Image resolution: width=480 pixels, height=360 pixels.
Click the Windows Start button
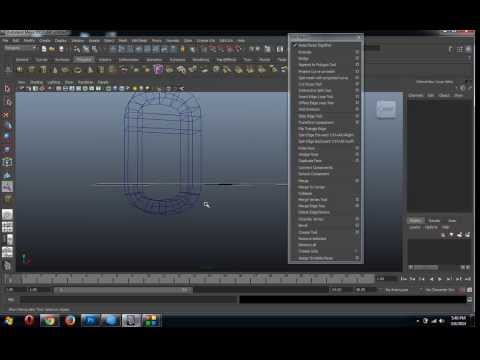click(9, 321)
